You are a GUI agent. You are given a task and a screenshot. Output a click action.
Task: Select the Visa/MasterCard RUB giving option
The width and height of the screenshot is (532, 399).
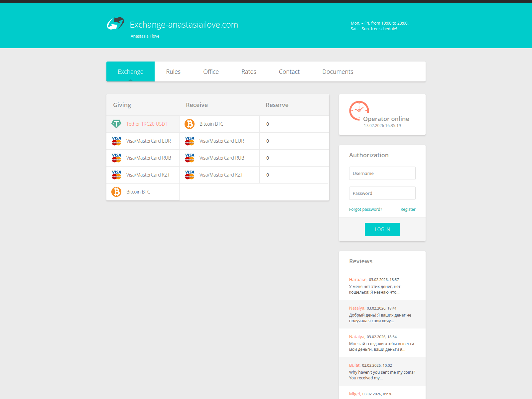(x=116, y=158)
